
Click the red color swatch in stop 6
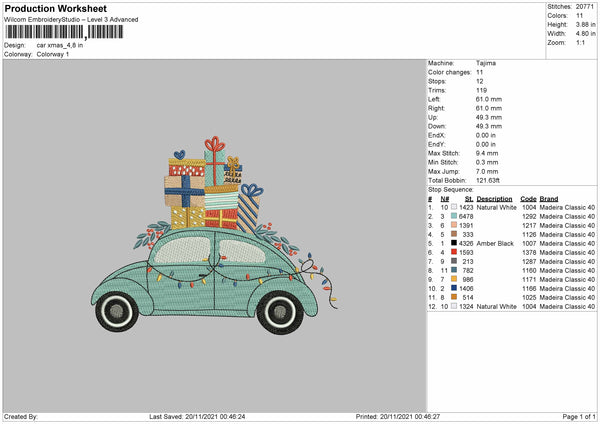click(455, 252)
